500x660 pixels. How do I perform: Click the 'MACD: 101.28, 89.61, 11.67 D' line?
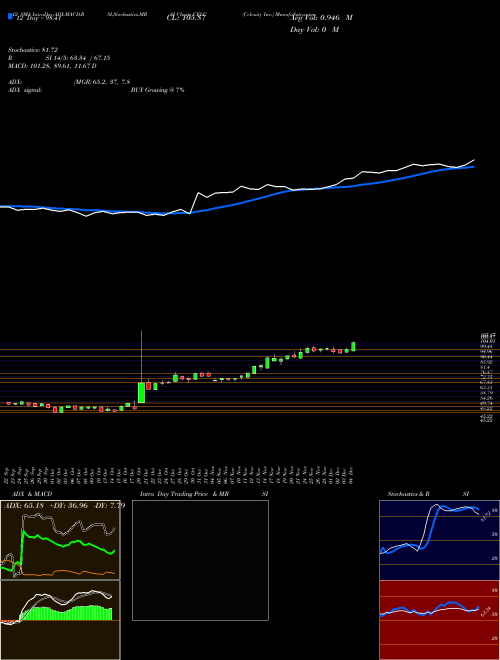pyautogui.click(x=52, y=66)
